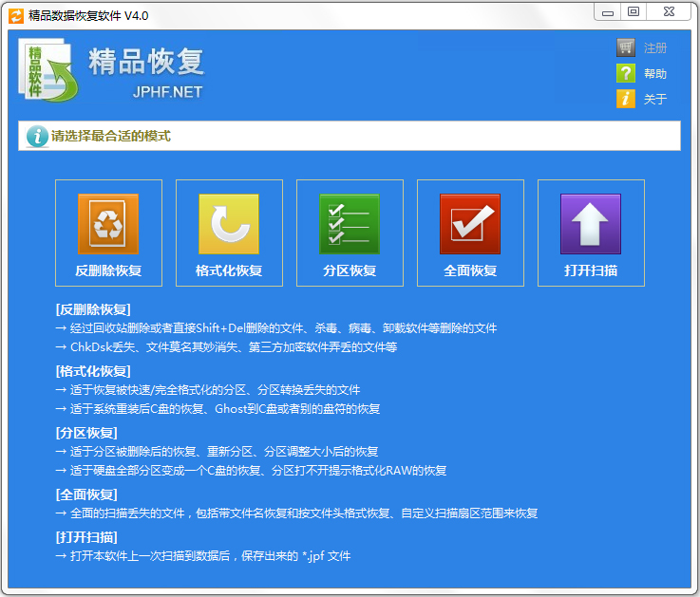Click the line starting with ChkDsk丢失
Viewport: 700px width, 597px height.
point(226,347)
